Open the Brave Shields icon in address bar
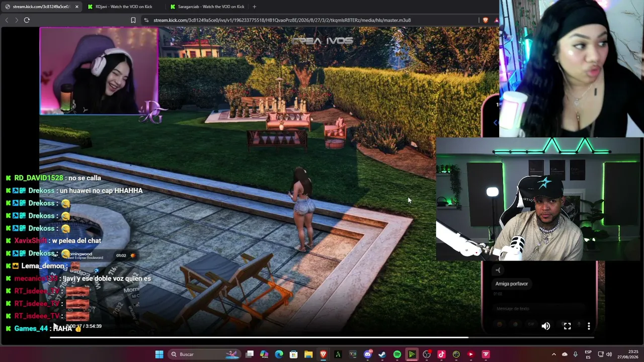Screen dimensions: 644x362 [x=485, y=20]
